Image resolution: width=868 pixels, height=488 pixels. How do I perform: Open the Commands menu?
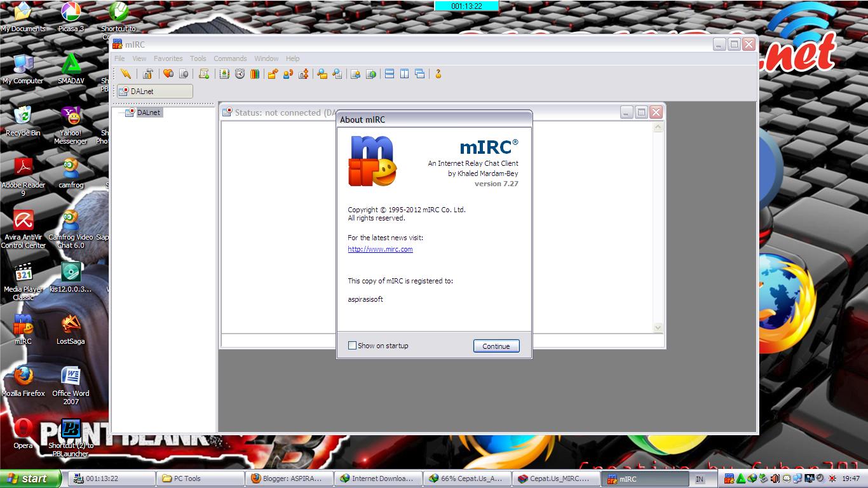click(230, 58)
